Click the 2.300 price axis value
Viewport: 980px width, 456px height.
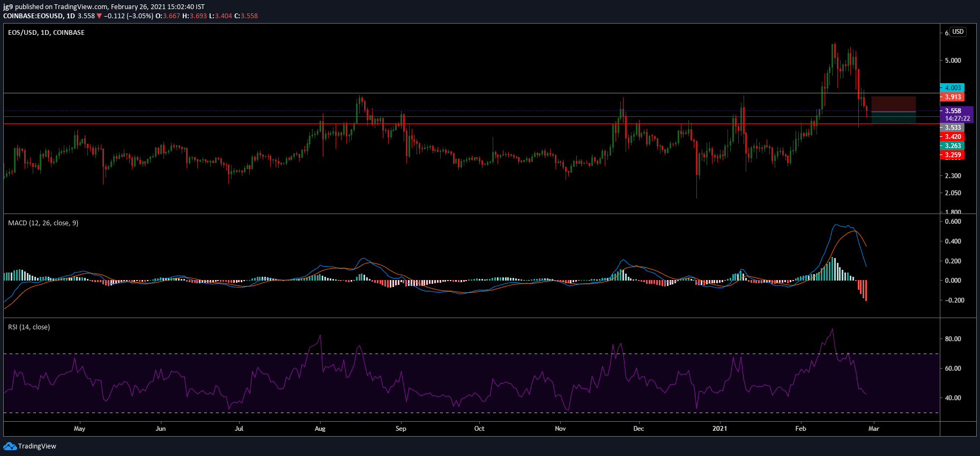click(953, 175)
